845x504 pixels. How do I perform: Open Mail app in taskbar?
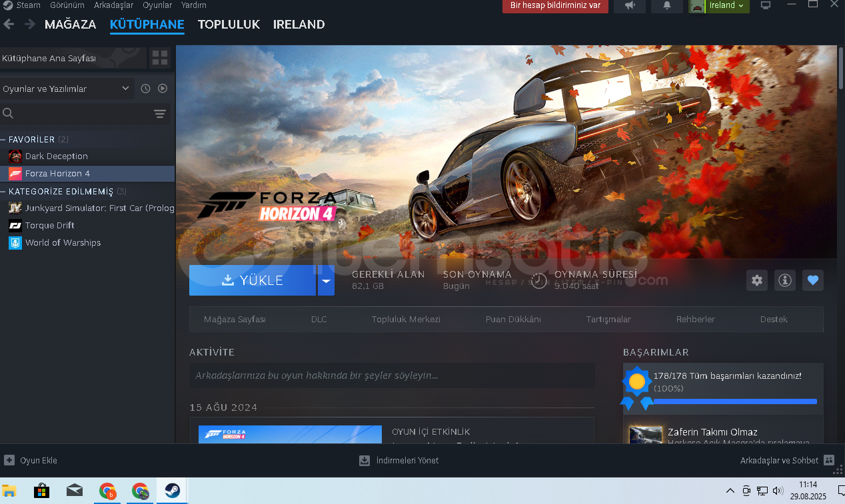75,491
